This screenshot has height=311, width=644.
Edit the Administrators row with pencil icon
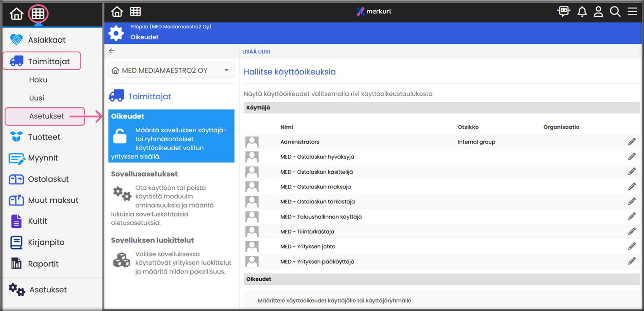click(631, 142)
